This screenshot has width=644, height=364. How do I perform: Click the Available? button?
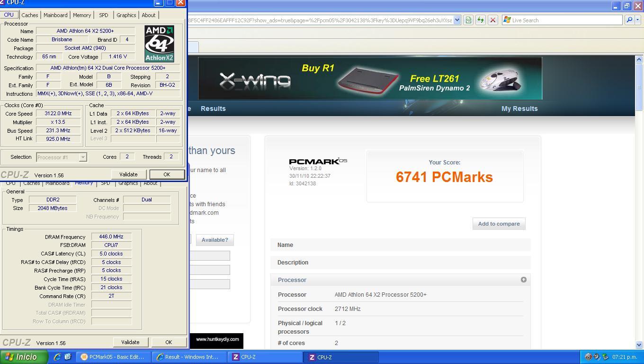[x=215, y=240]
